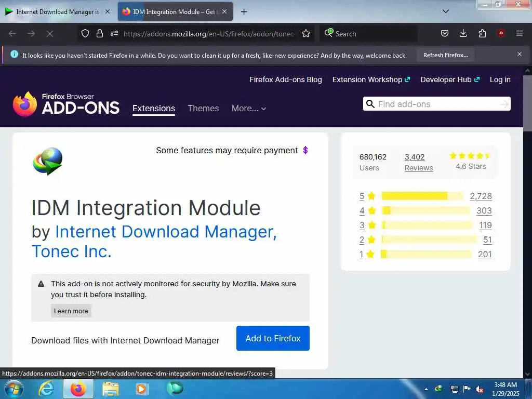This screenshot has width=532, height=399.
Task: Stop loading the page with X button
Action: coord(50,34)
